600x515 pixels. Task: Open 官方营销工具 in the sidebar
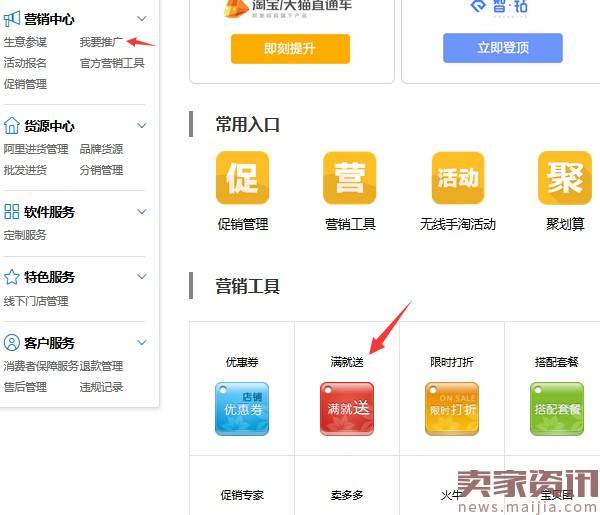click(112, 63)
